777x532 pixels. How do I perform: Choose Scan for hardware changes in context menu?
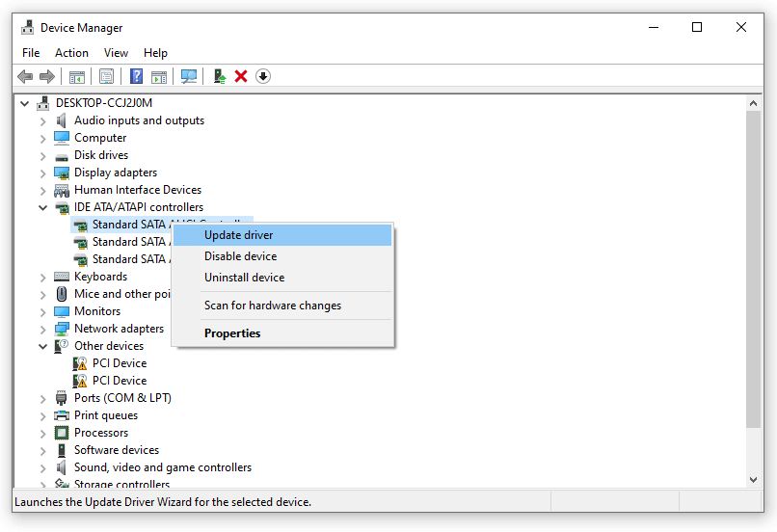click(281, 306)
